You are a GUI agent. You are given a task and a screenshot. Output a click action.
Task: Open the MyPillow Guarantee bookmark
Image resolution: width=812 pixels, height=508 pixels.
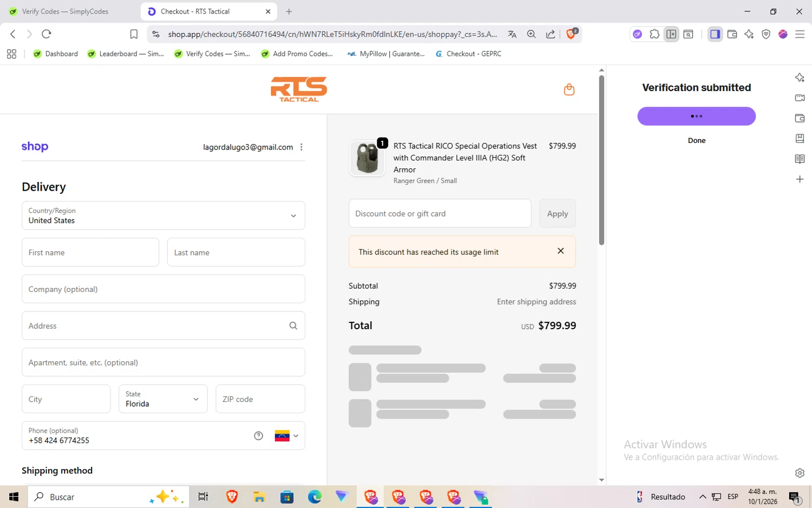click(386, 54)
